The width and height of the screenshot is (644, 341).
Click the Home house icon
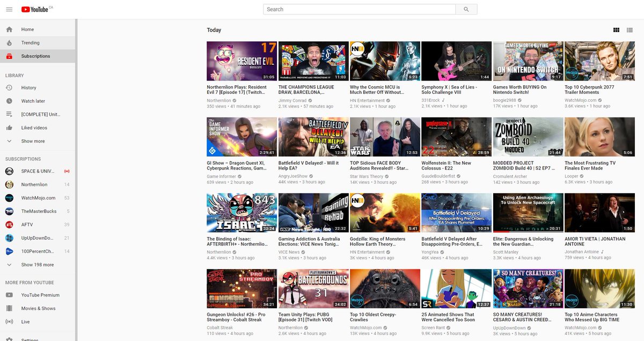[x=9, y=29]
